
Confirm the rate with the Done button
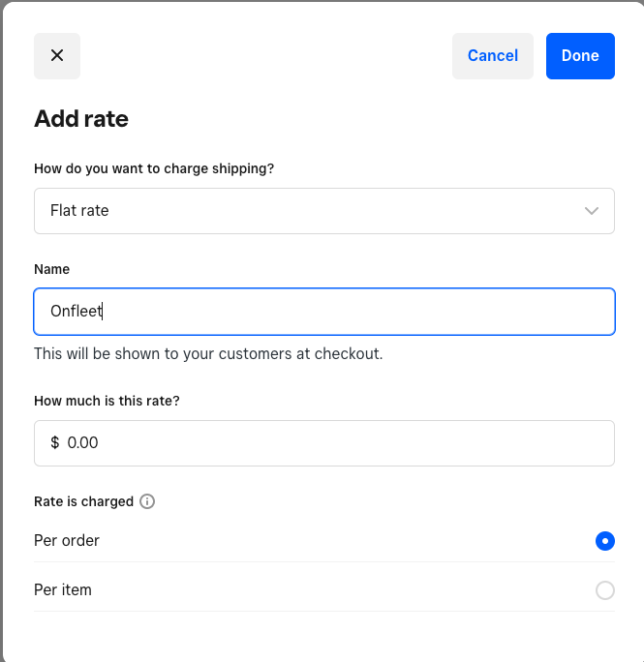[x=580, y=56]
